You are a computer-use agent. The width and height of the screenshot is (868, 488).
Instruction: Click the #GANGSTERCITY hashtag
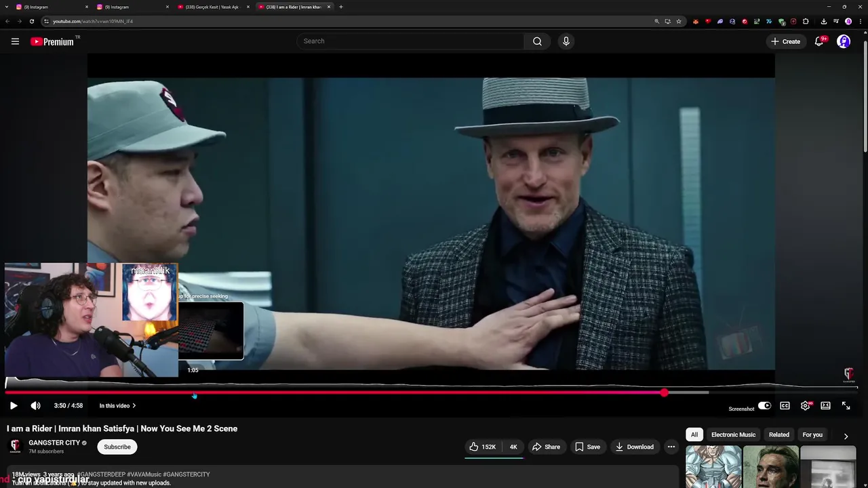pyautogui.click(x=186, y=474)
